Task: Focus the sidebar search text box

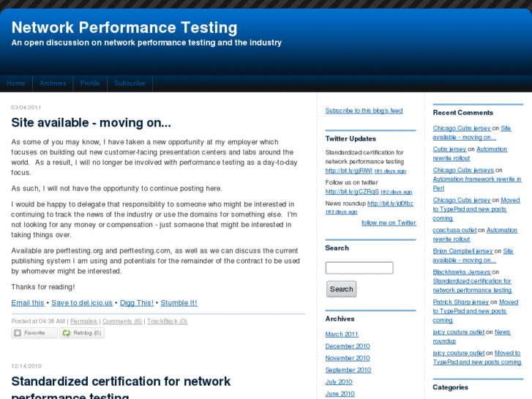Action: pos(359,268)
